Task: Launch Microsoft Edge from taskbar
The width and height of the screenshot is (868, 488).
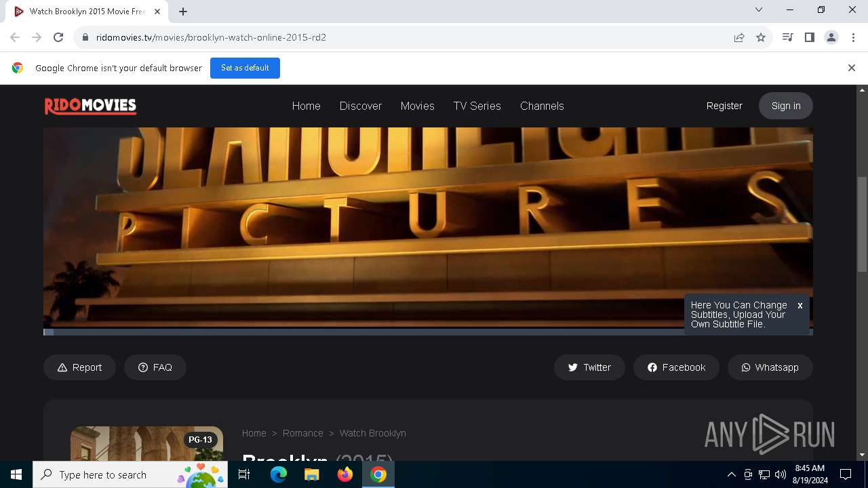Action: [279, 474]
